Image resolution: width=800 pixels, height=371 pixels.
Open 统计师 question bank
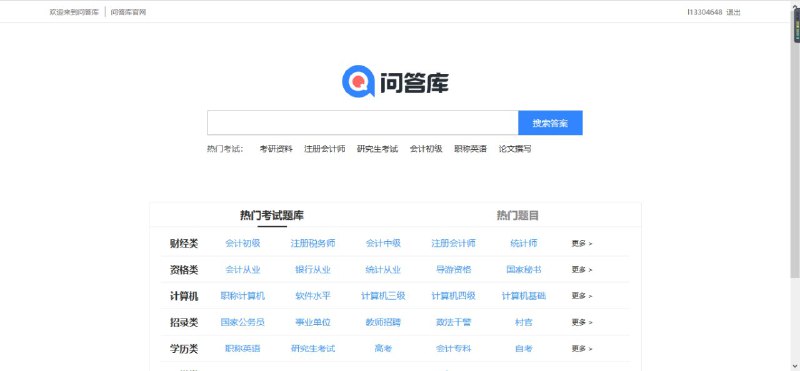[x=524, y=243]
